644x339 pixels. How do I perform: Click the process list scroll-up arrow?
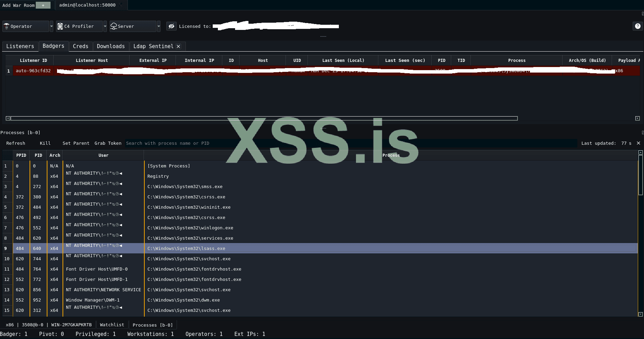641,152
